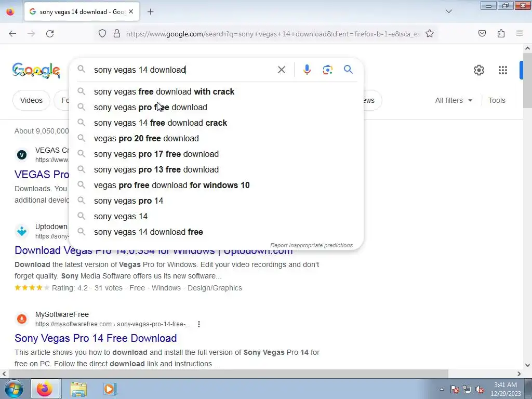532x399 pixels.
Task: Submit search with the blue magnifier icon
Action: [348, 70]
